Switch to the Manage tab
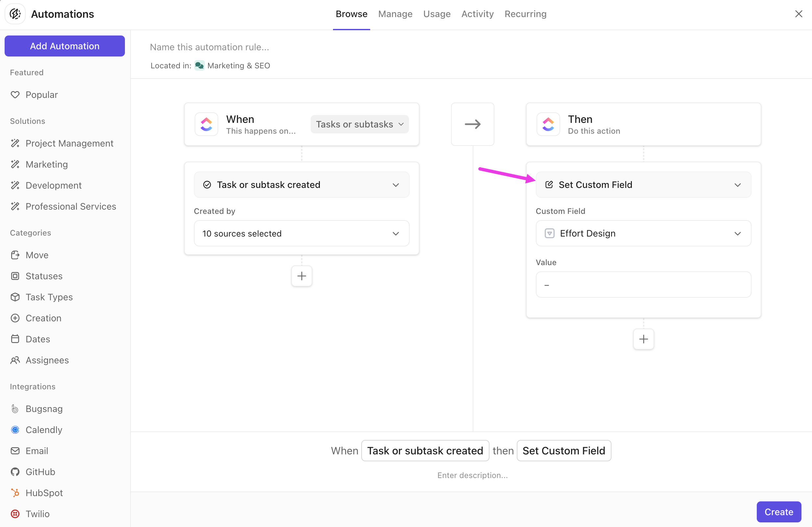Screen dimensions: 812x527 coord(395,14)
